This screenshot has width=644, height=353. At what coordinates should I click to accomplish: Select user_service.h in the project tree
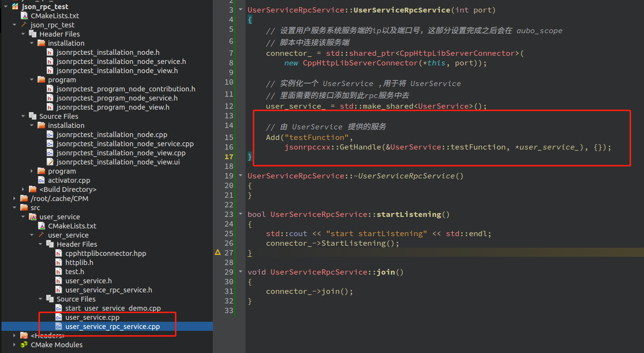[x=88, y=281]
